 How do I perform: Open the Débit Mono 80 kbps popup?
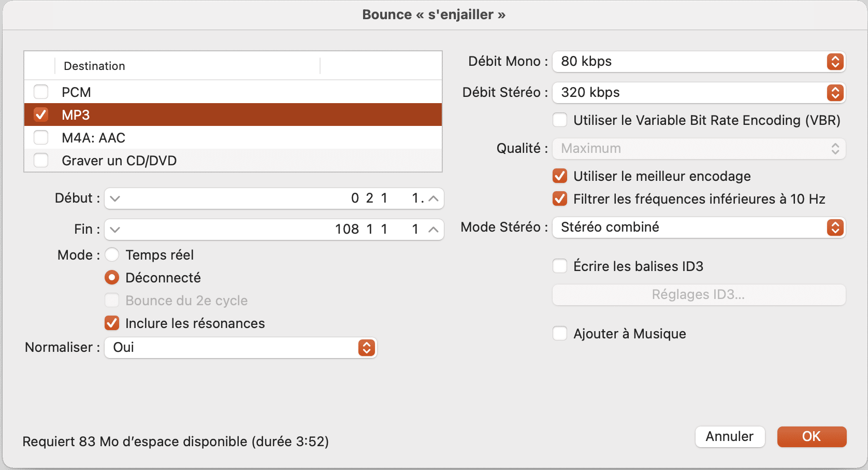coord(699,62)
